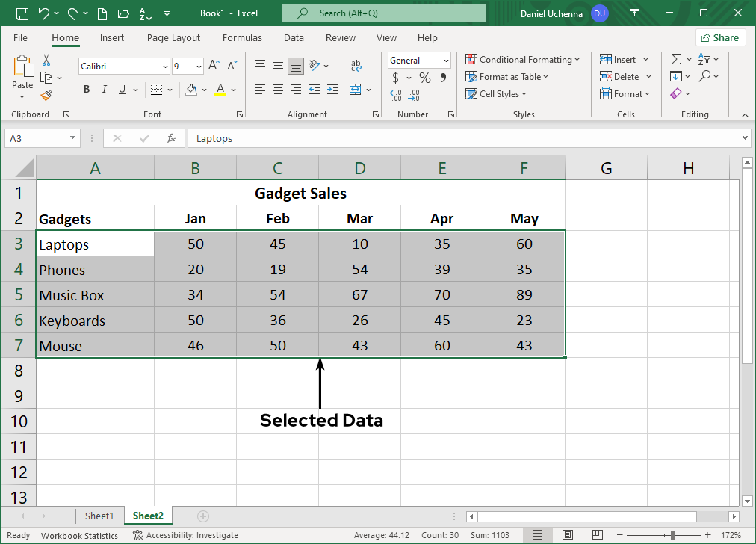
Task: Expand the Number Format dropdown showing General
Action: point(444,60)
